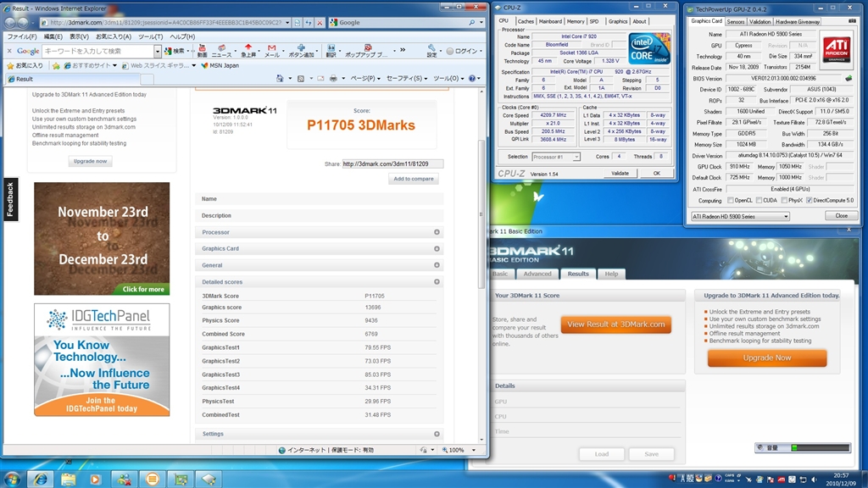868x488 pixels.
Task: Click the IE home icon in command bar
Action: pos(280,79)
